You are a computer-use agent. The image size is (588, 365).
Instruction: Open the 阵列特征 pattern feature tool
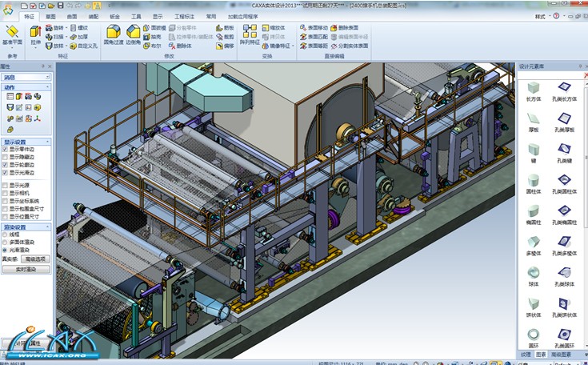250,30
